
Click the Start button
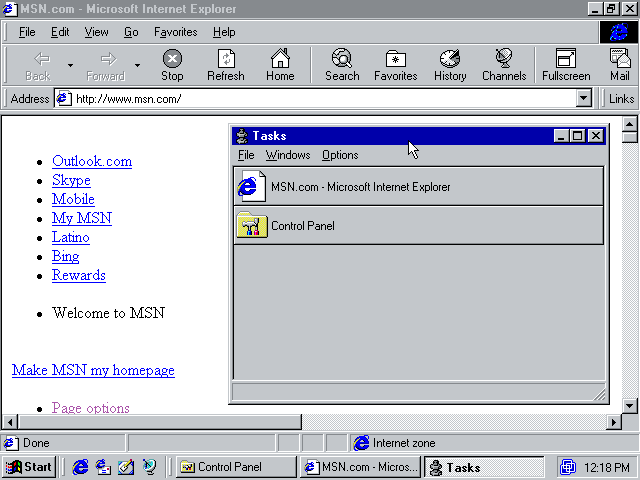point(29,467)
